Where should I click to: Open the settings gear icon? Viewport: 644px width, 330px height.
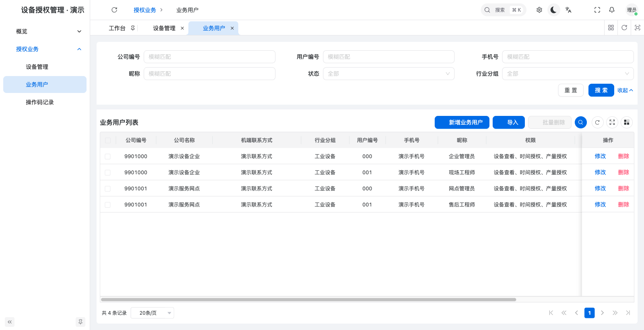539,10
